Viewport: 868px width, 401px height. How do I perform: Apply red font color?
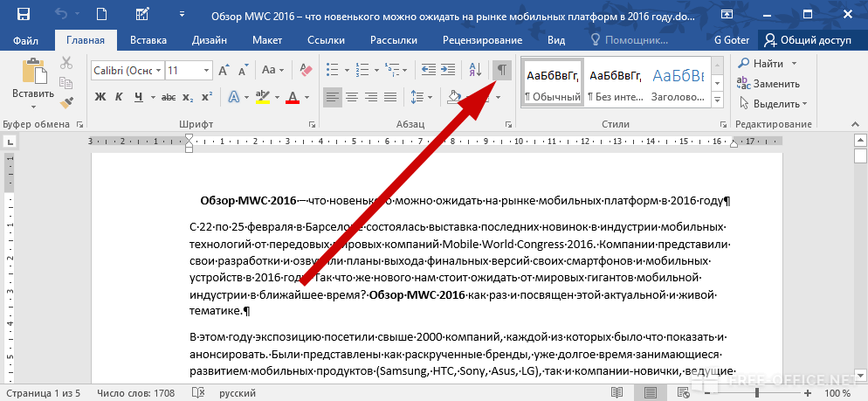click(x=293, y=98)
